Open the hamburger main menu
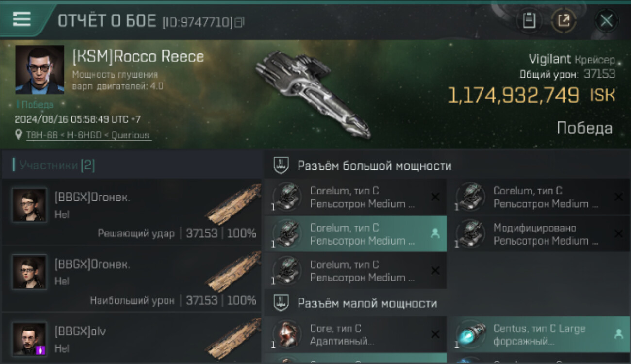The height and width of the screenshot is (364, 631). pos(21,19)
